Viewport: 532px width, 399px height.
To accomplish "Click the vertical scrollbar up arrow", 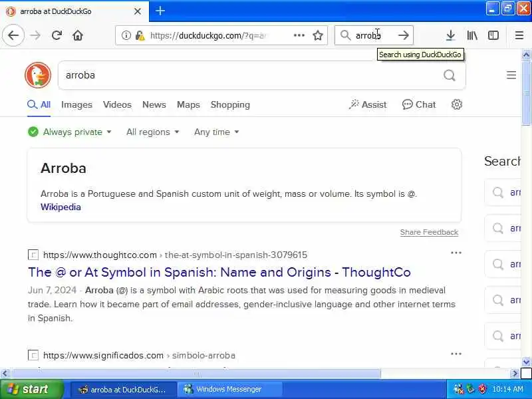I will pyautogui.click(x=526, y=55).
